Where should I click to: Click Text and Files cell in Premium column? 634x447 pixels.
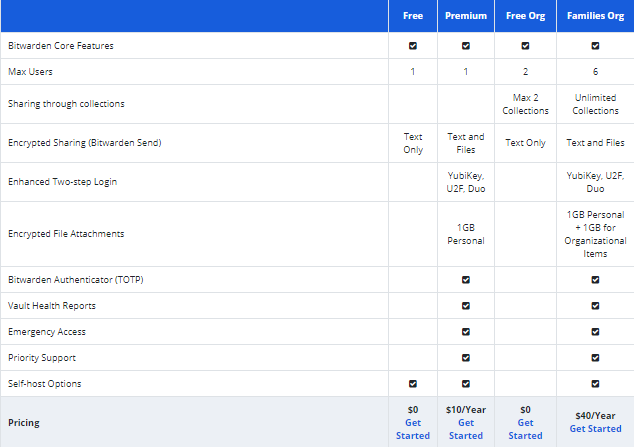point(466,143)
